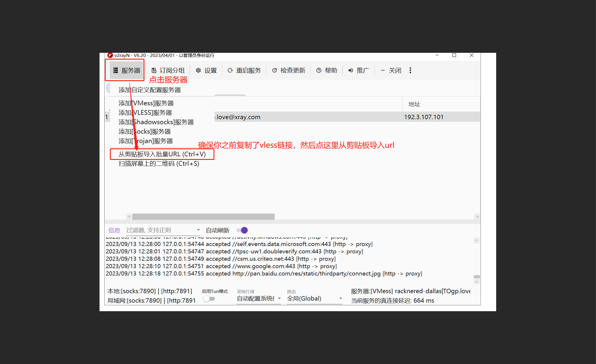Toggle the 自动刷新 switch off

coord(242,230)
